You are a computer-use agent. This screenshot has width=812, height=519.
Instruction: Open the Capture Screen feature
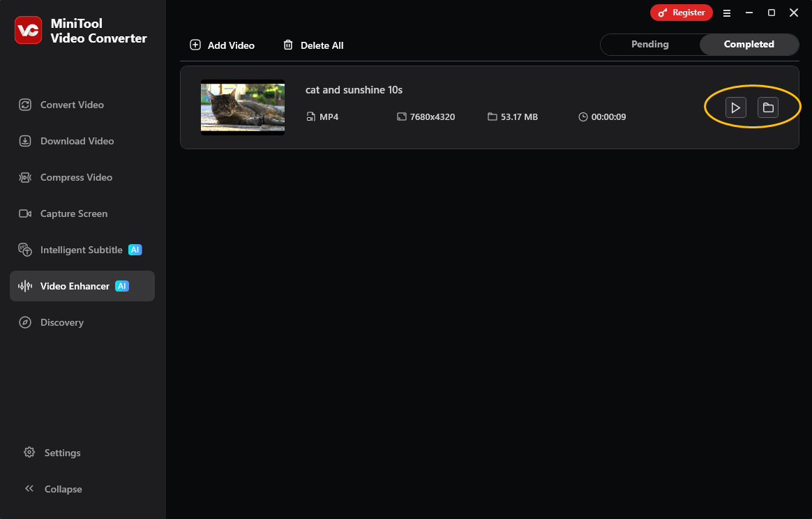coord(74,213)
